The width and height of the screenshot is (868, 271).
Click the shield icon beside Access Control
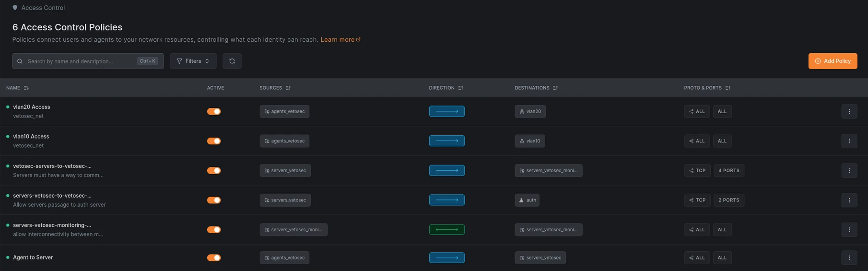tap(15, 8)
